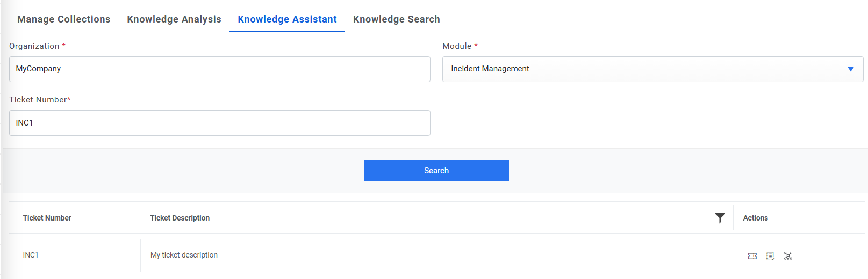The height and width of the screenshot is (279, 868).
Task: Click the ticket icon in the INC1 row
Action: point(752,256)
